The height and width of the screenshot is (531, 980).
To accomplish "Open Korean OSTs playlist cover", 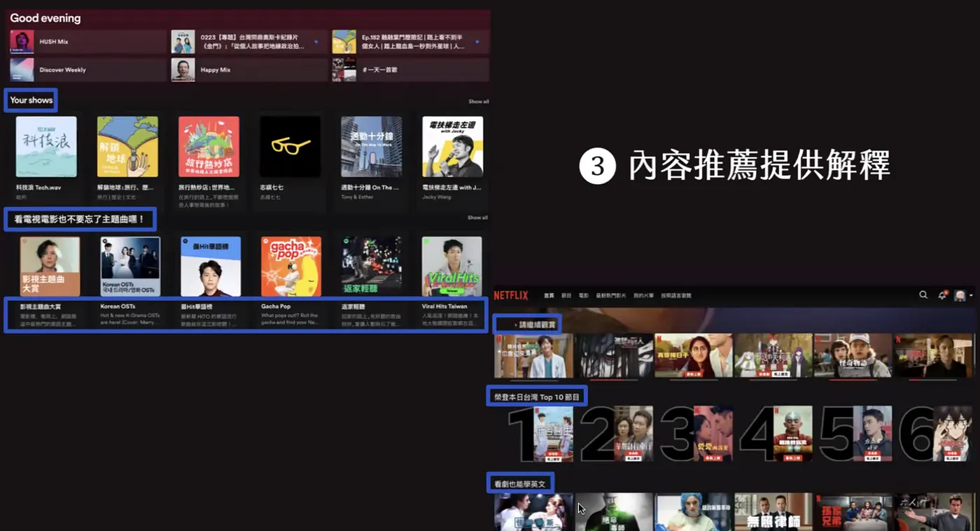I will click(x=130, y=267).
